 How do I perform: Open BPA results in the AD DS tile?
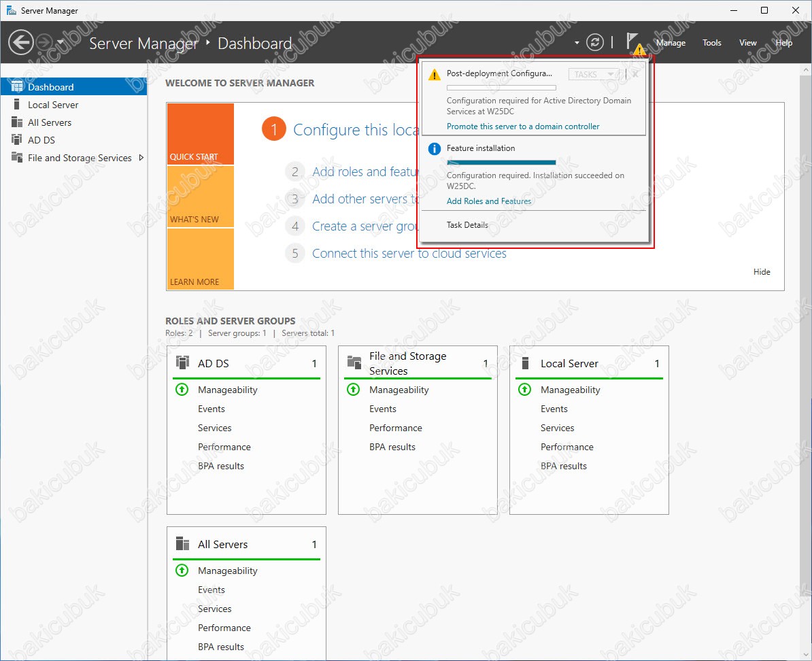click(220, 466)
